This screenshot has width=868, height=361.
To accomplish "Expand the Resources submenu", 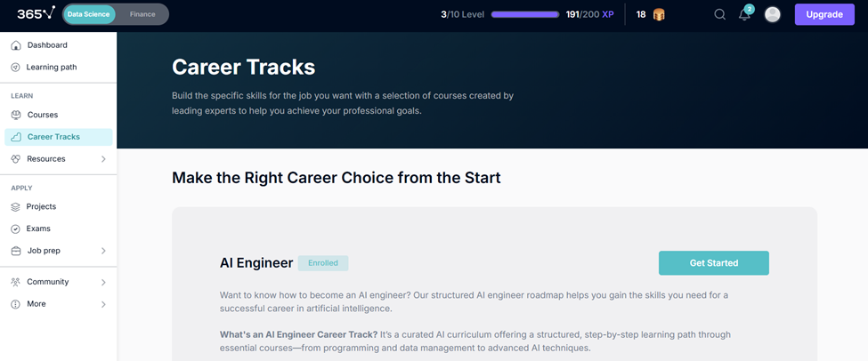I will (103, 159).
